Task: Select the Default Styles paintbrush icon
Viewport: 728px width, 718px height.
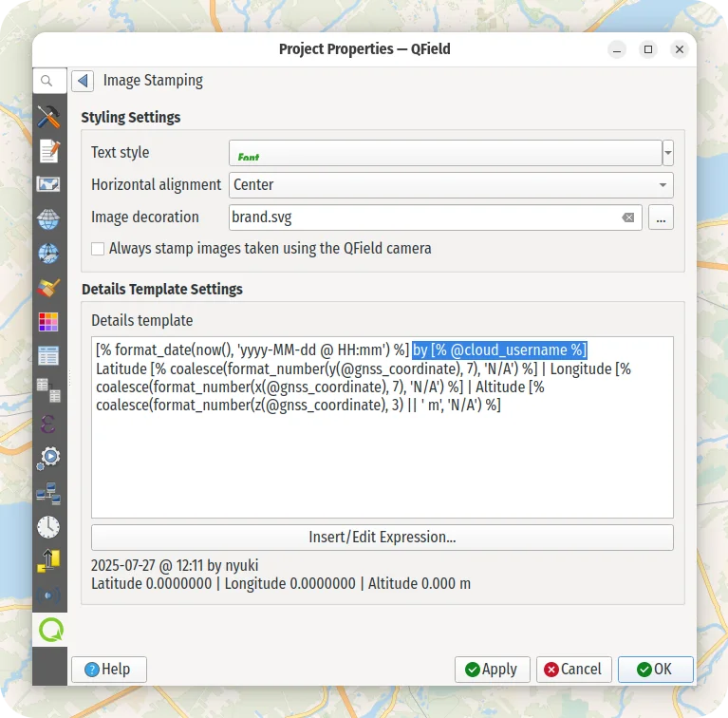Action: (x=48, y=287)
